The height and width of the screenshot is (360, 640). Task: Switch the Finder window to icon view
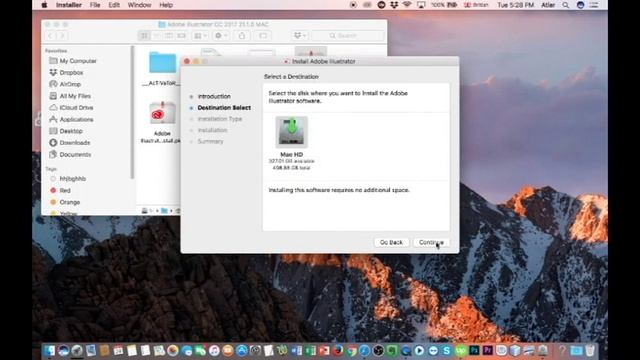coord(144,36)
